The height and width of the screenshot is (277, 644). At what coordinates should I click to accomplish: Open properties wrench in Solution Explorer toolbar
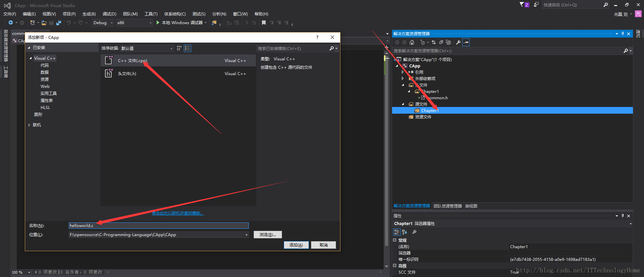[458, 42]
